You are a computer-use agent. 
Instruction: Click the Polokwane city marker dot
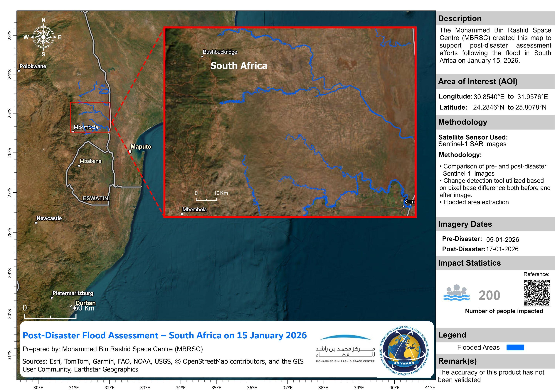tap(19, 71)
